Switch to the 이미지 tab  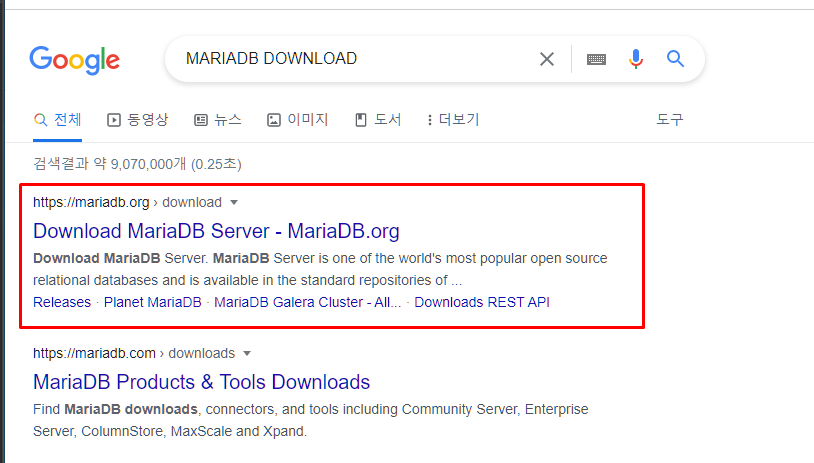297,120
